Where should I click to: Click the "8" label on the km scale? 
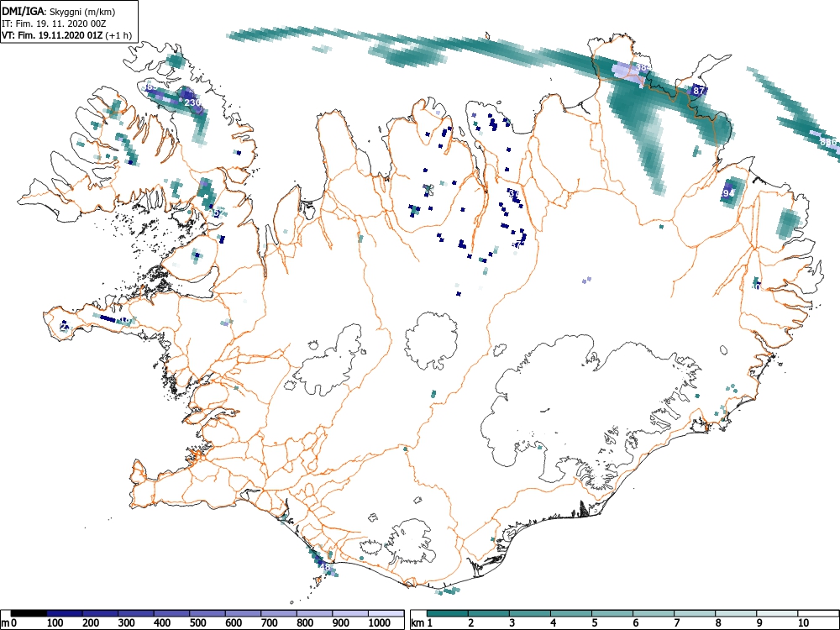[x=718, y=623]
